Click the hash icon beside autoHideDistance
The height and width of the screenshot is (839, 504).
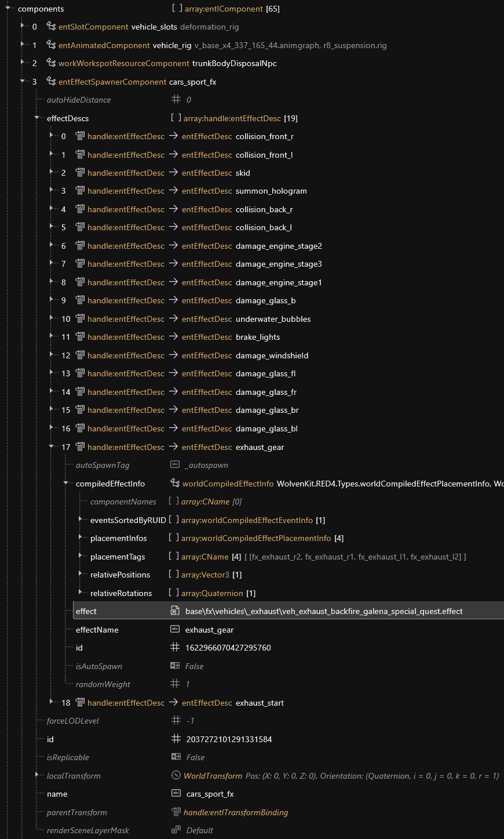[176, 100]
